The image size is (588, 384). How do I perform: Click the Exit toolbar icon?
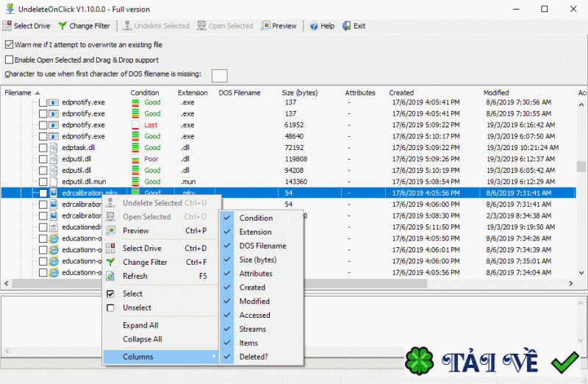(x=346, y=26)
